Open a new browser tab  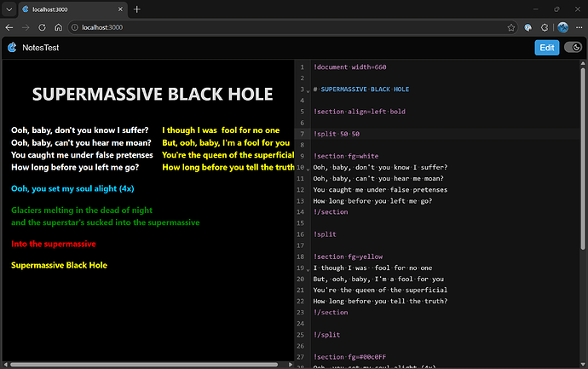(137, 9)
